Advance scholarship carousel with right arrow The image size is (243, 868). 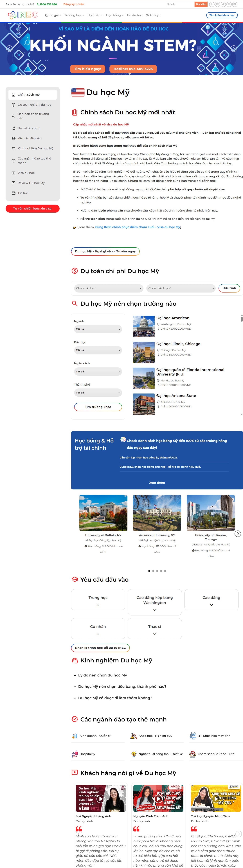point(238,534)
